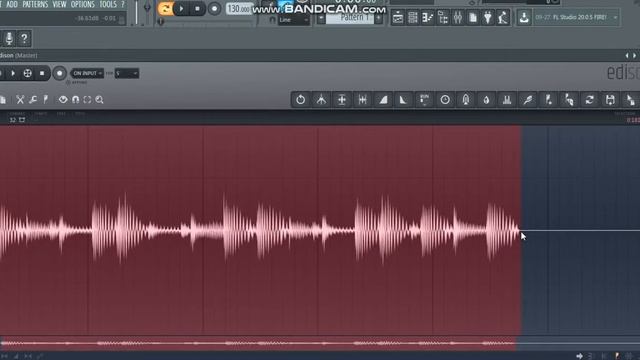Click Edison's regions flag icon
This screenshot has width=640, height=360.
point(46,100)
